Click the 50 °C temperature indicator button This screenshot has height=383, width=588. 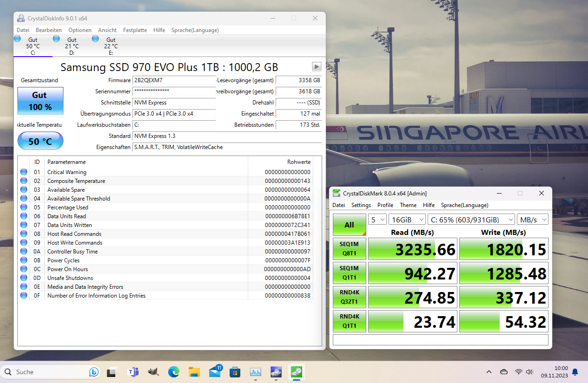click(x=40, y=141)
